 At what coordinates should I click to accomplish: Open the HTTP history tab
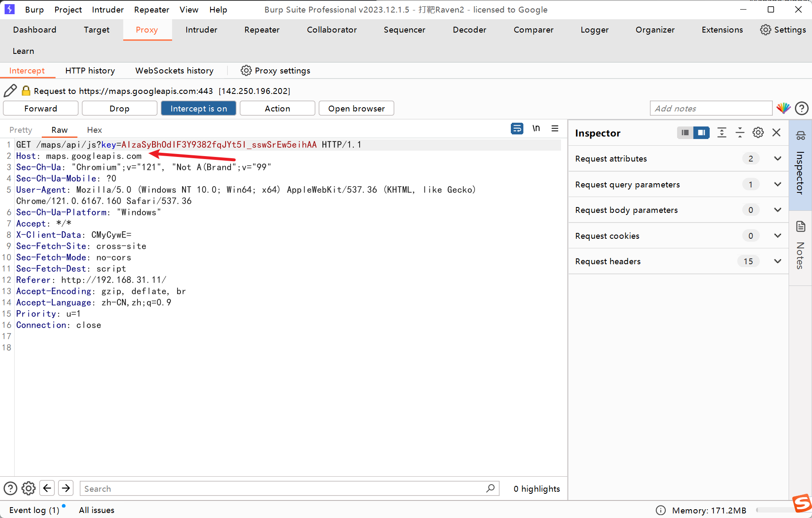point(90,71)
